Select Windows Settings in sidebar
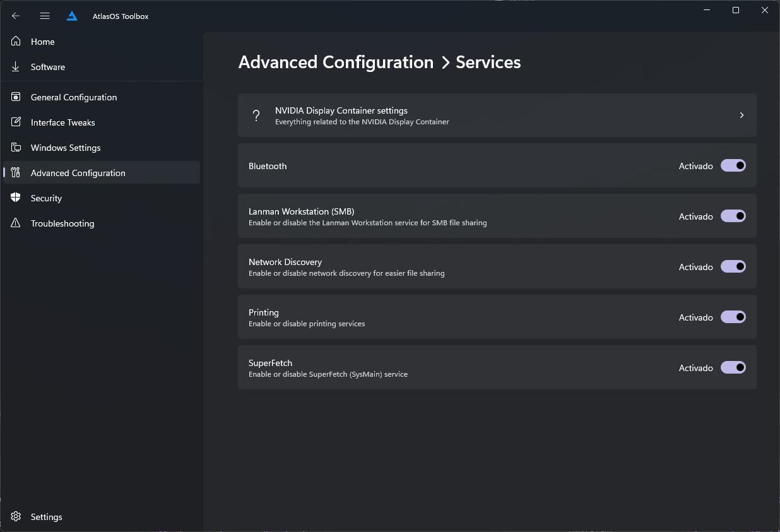 click(66, 148)
